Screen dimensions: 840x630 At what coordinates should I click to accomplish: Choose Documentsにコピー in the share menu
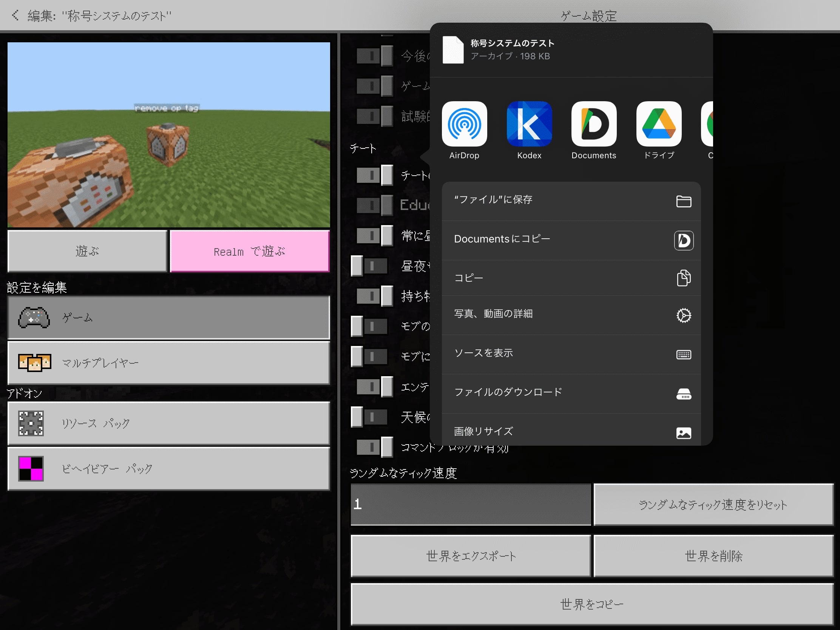pos(571,240)
